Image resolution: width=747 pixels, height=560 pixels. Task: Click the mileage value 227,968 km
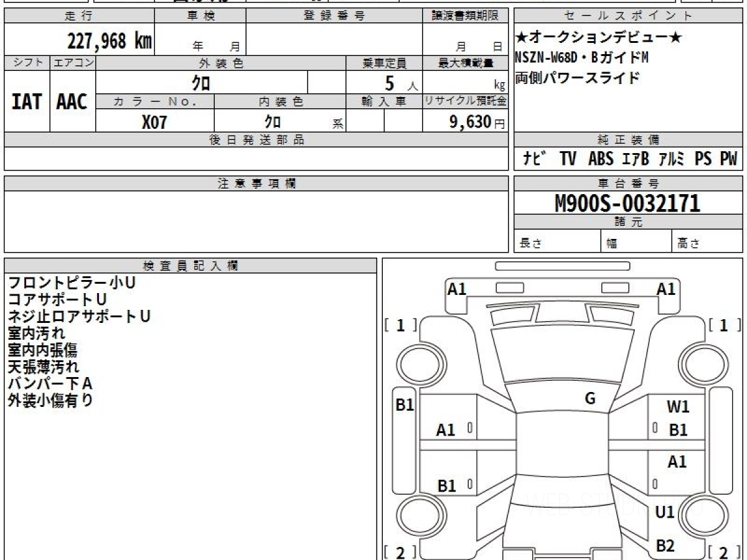tap(110, 41)
